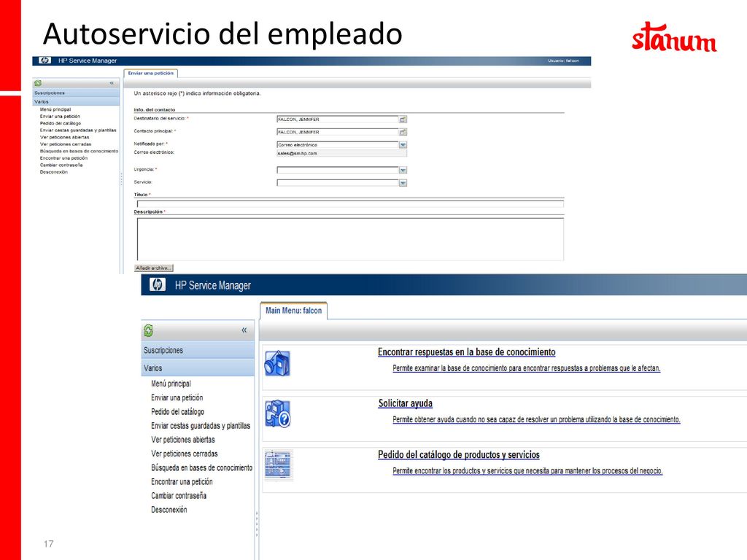Open Enviar una petición in lower sidebar
Image resolution: width=747 pixels, height=560 pixels.
tap(177, 397)
